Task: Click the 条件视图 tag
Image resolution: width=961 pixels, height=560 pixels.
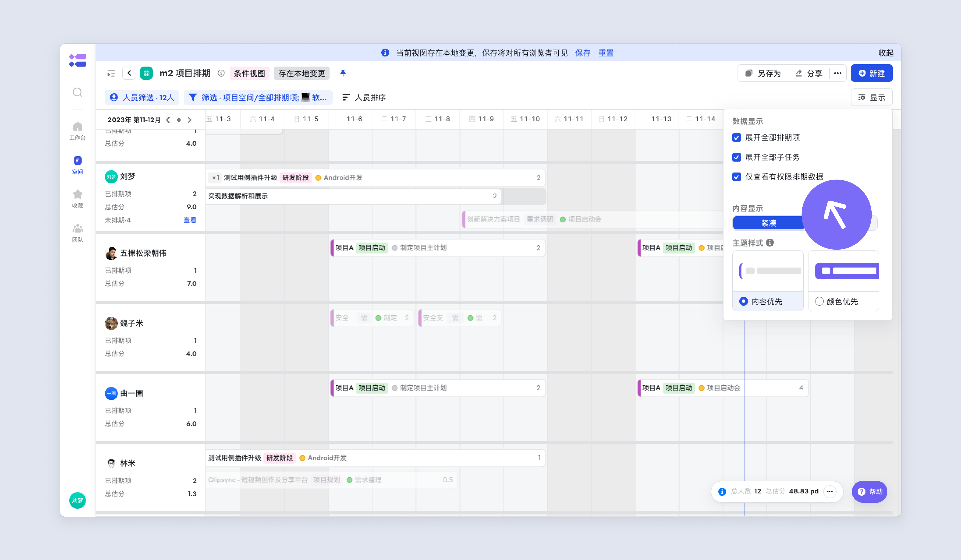Action: tap(249, 73)
